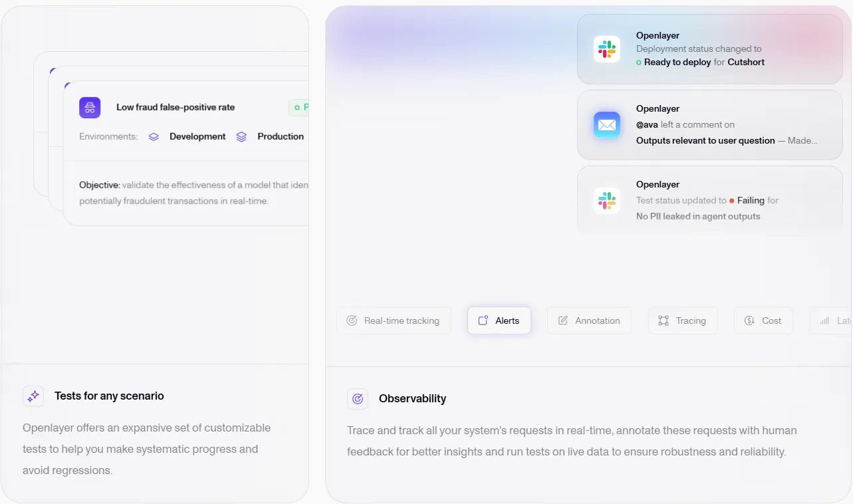Viewport: 853px width, 504px height.
Task: Click the purple fraud detective icon
Action: point(90,108)
